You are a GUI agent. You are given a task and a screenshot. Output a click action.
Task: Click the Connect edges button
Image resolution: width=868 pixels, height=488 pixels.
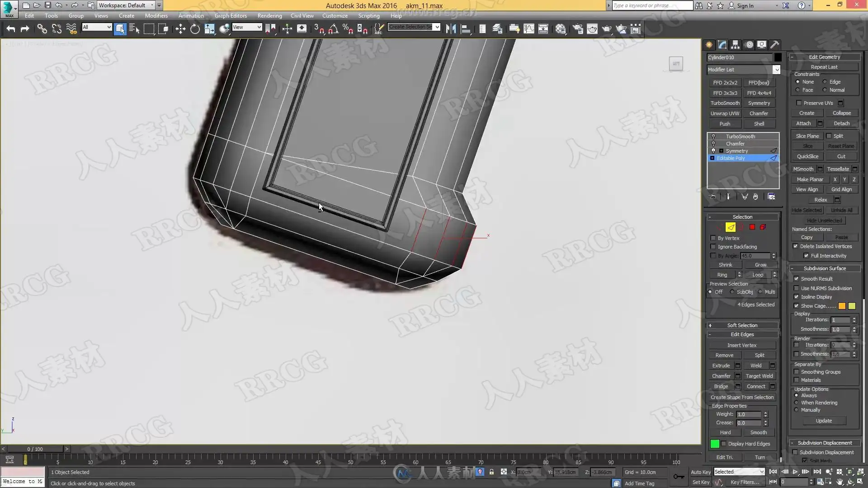pyautogui.click(x=755, y=386)
